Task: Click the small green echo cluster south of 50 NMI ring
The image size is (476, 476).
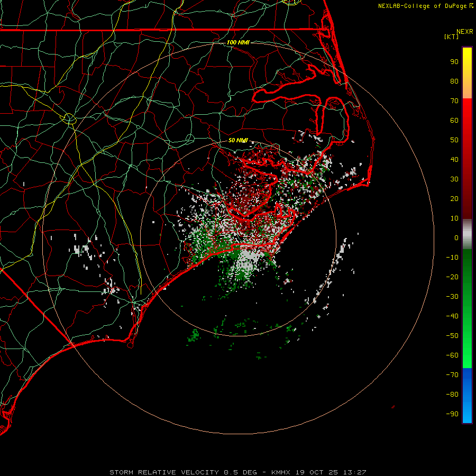Action: pos(194,335)
